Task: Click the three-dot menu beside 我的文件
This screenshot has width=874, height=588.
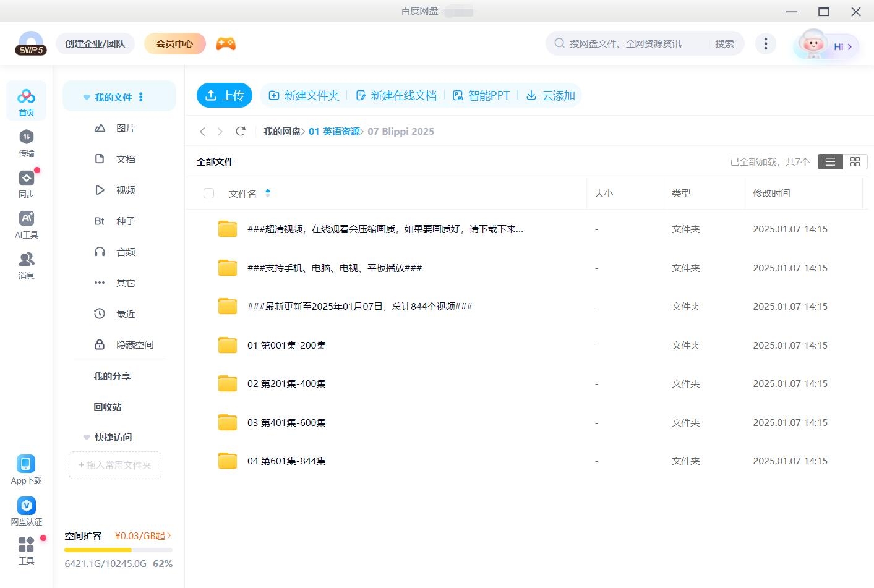Action: pos(141,97)
